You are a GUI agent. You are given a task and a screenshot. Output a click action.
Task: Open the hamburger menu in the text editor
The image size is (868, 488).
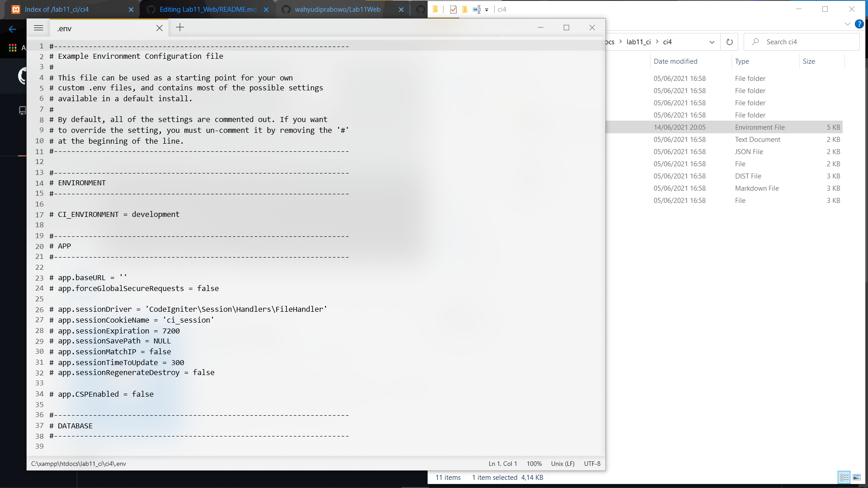coord(38,28)
